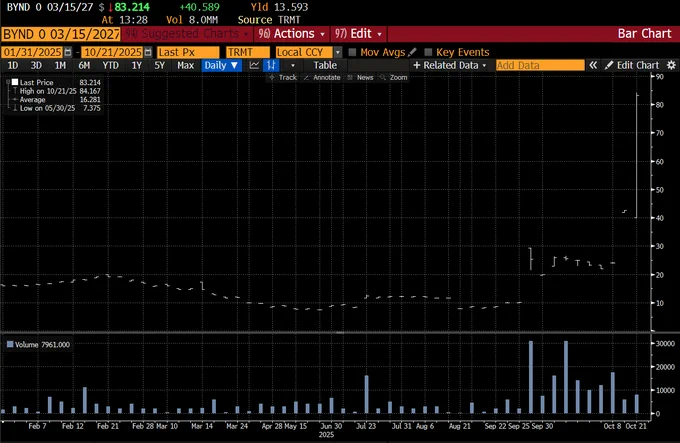
Task: Open the Daily periodicity dropdown
Action: coord(221,65)
